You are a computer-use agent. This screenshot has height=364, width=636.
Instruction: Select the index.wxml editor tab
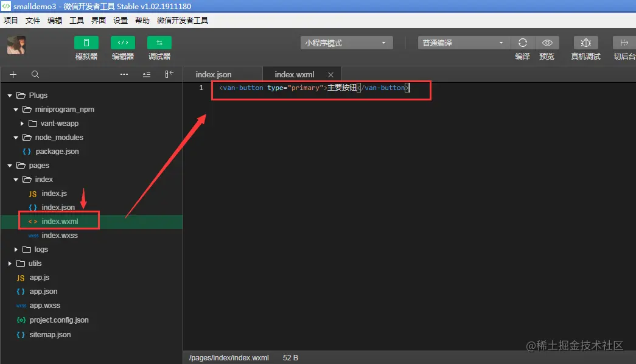click(x=295, y=75)
